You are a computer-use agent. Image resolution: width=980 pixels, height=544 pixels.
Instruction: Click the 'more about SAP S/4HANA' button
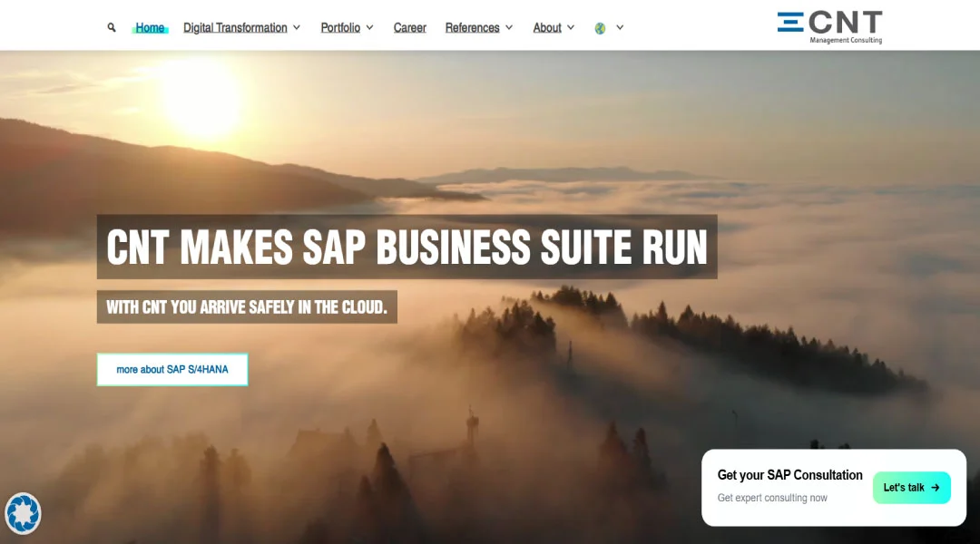coord(172,370)
